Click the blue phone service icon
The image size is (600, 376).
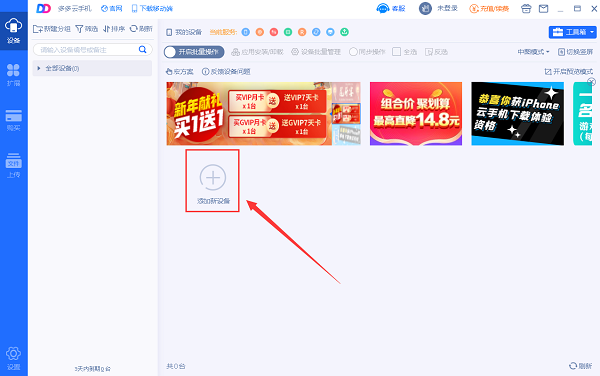click(246, 32)
